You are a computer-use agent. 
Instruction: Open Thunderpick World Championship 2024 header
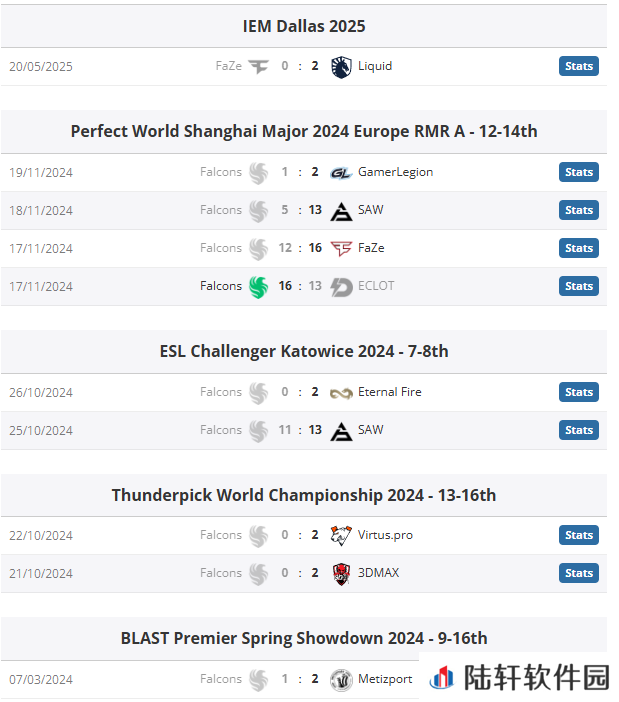304,496
